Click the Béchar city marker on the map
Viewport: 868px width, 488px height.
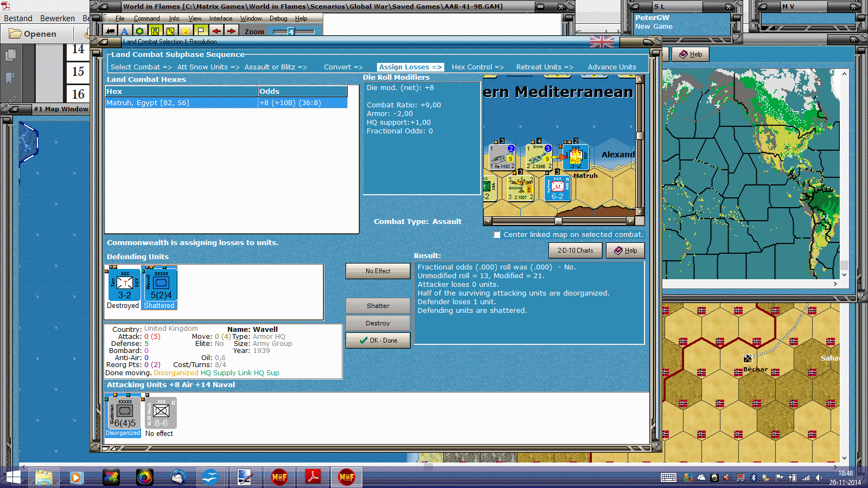tap(748, 358)
